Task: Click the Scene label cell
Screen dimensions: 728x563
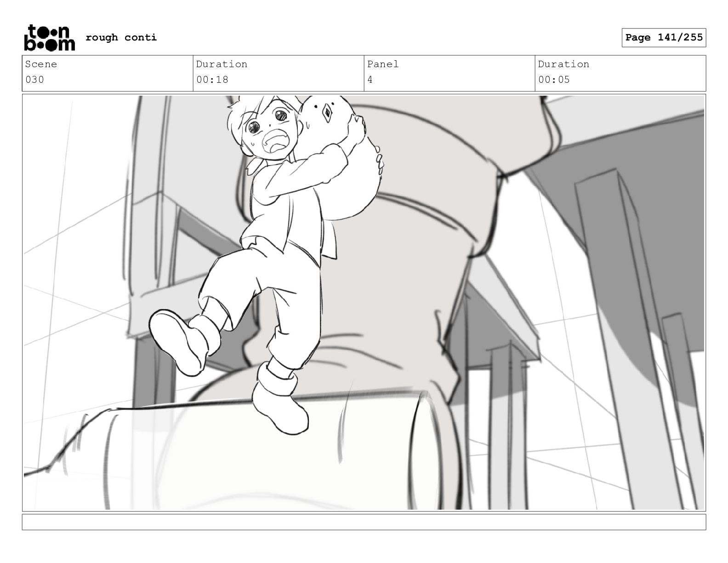Action: tap(41, 64)
